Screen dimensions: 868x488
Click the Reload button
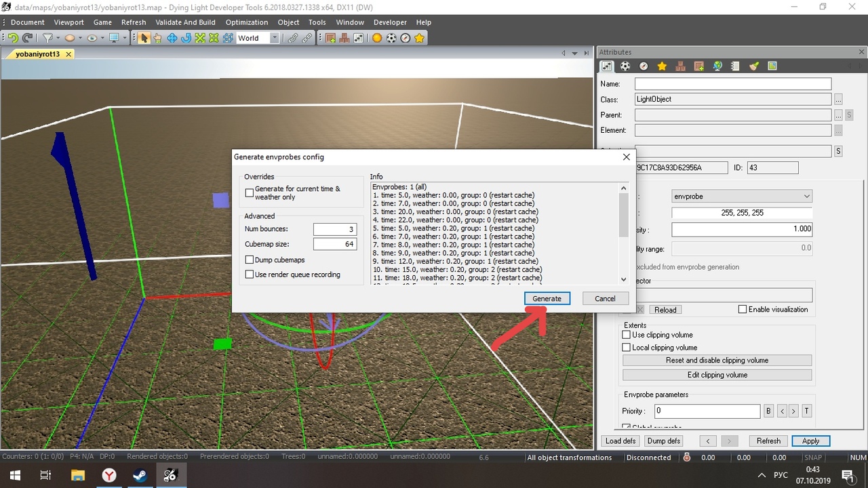pos(665,310)
